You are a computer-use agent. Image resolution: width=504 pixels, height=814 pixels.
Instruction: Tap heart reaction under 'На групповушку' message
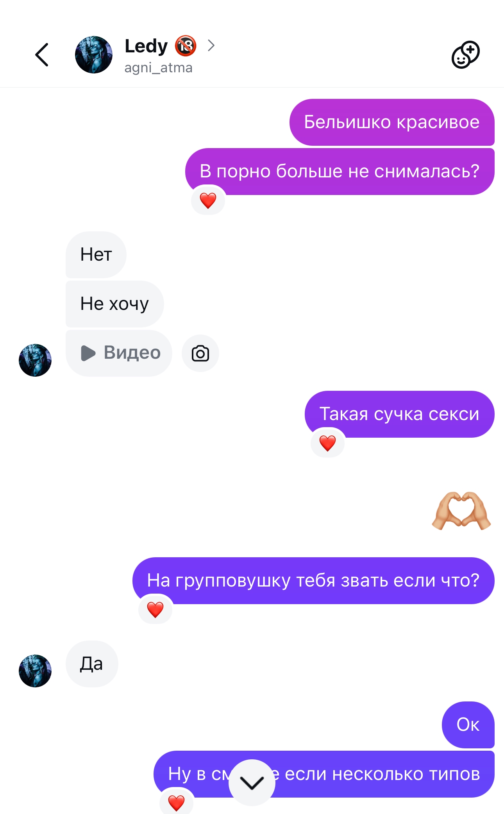(155, 610)
